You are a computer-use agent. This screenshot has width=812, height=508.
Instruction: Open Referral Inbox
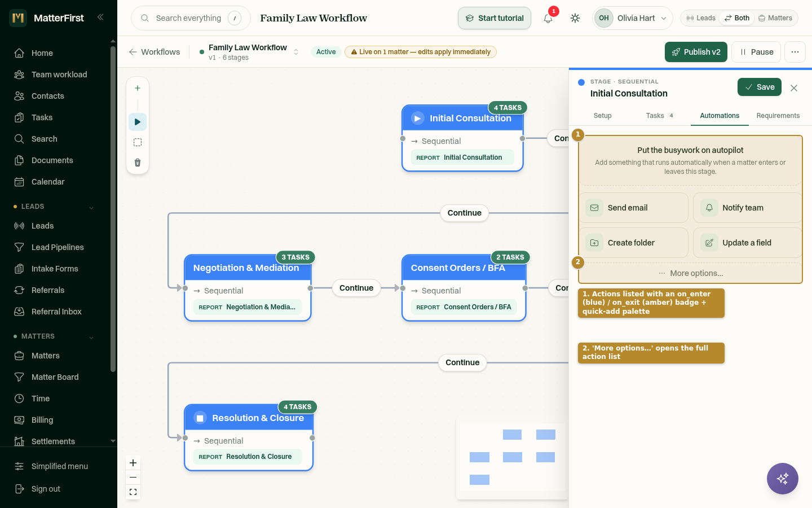pyautogui.click(x=56, y=312)
